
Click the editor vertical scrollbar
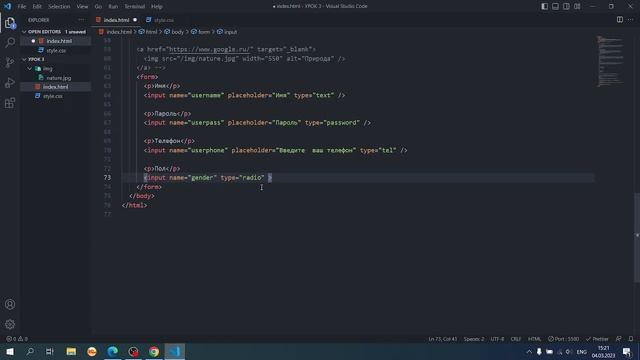click(637, 237)
